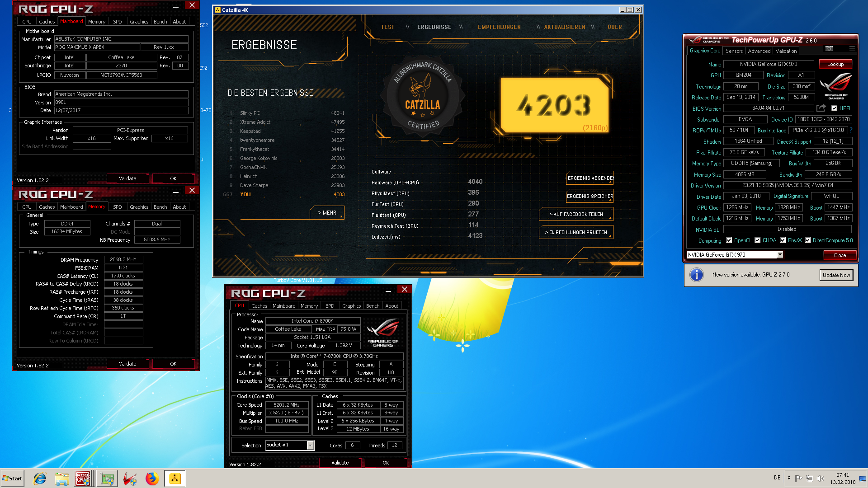Open the Socket #1 selection dropdown
The height and width of the screenshot is (488, 868).
pyautogui.click(x=311, y=446)
